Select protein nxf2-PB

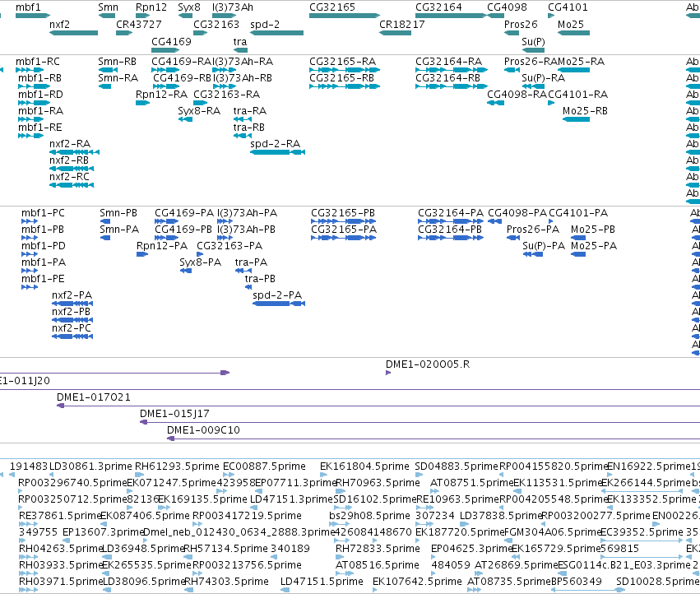(71, 312)
